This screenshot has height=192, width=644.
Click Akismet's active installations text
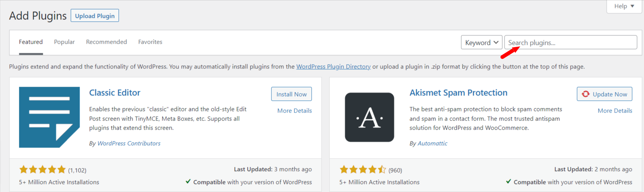point(379,182)
